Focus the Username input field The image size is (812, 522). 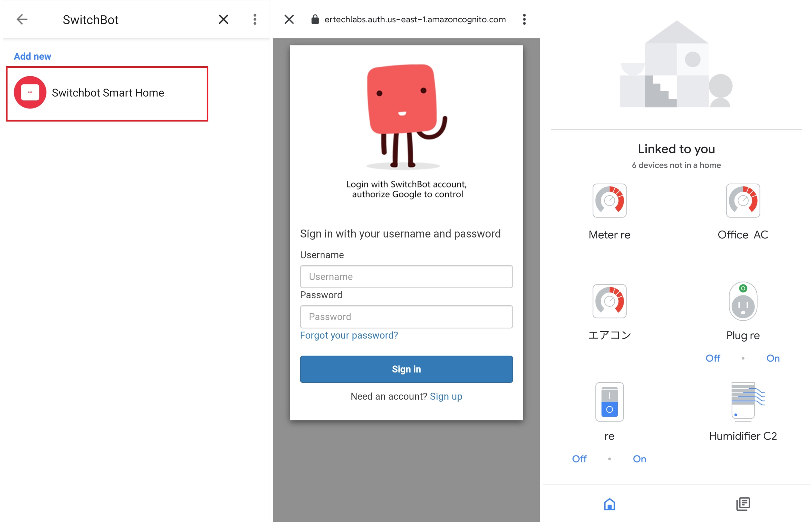tap(406, 277)
